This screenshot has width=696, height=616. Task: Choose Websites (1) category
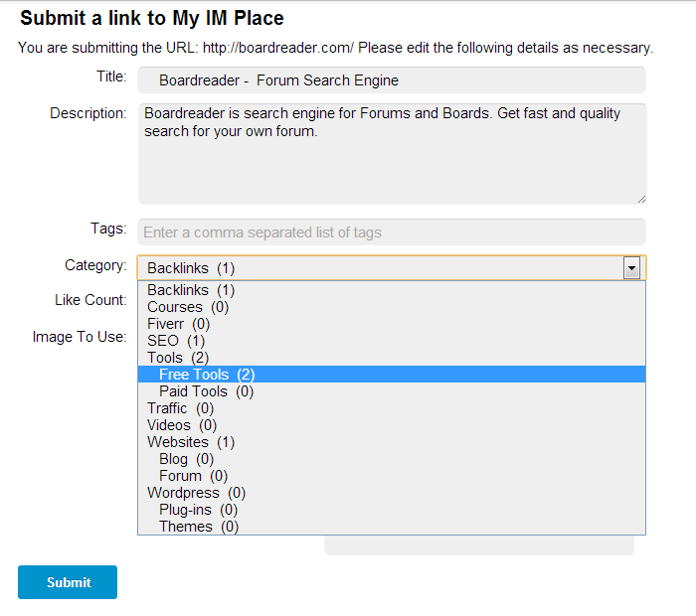click(392, 442)
